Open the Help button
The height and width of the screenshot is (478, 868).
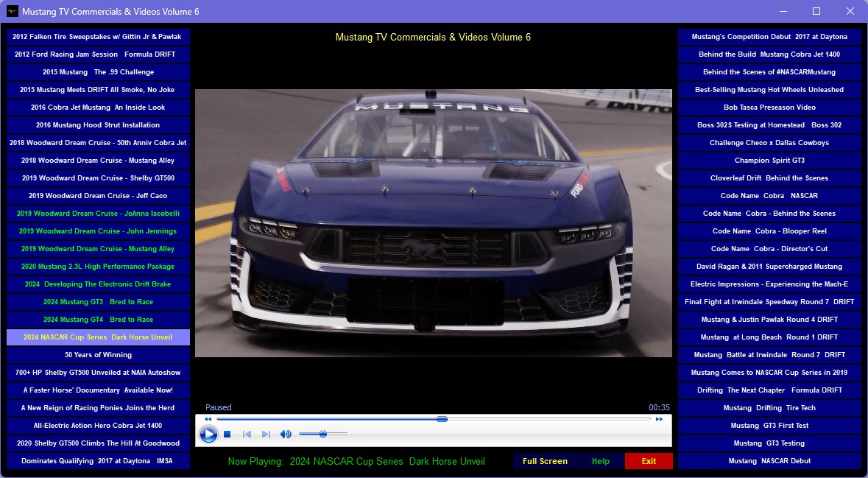[x=601, y=461]
